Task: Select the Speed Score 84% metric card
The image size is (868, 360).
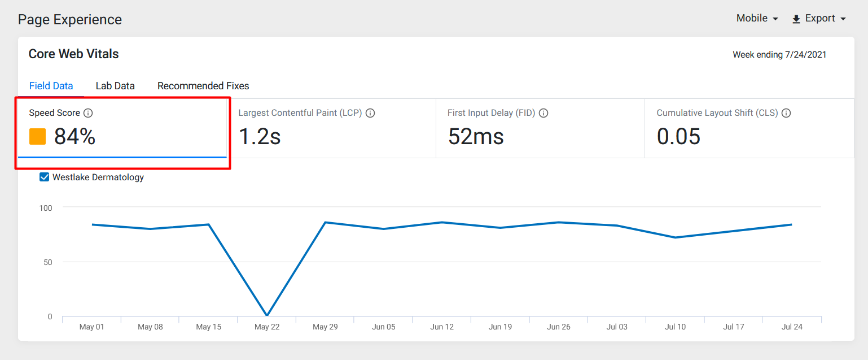Action: [122, 128]
